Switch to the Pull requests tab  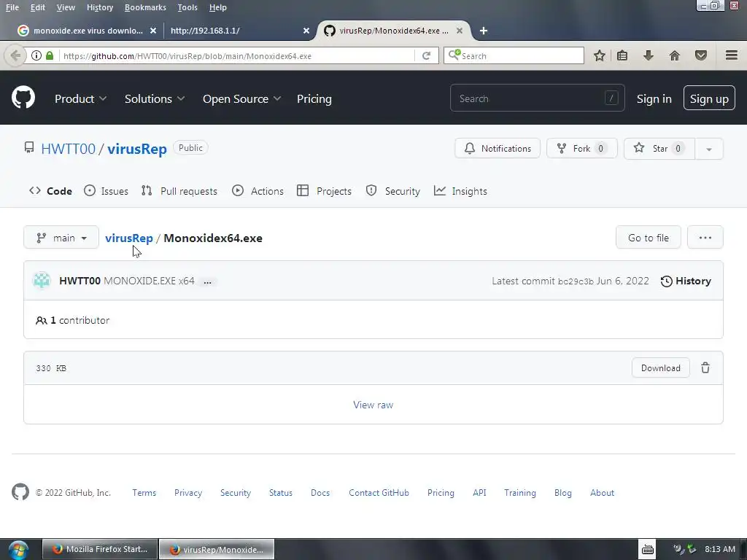click(x=179, y=191)
